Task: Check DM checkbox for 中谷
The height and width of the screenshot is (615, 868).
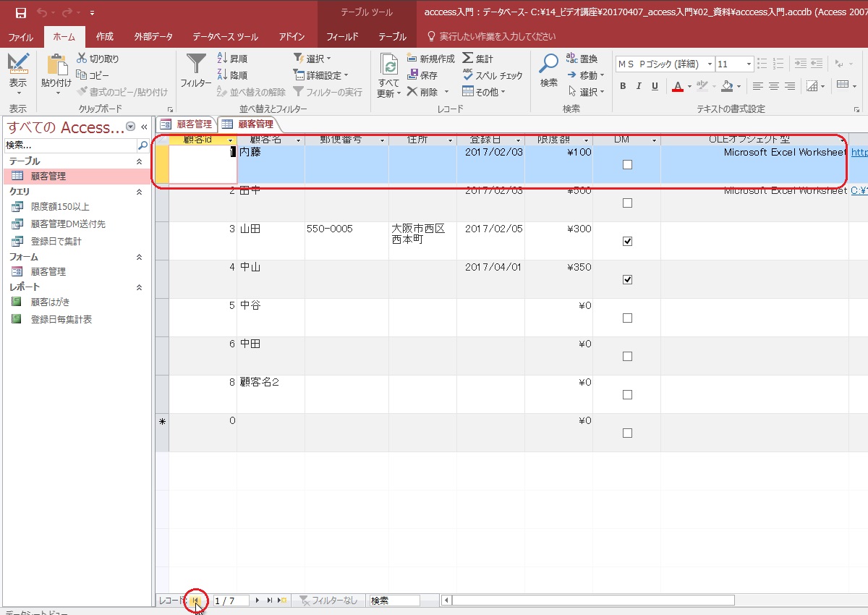Action: (x=627, y=318)
